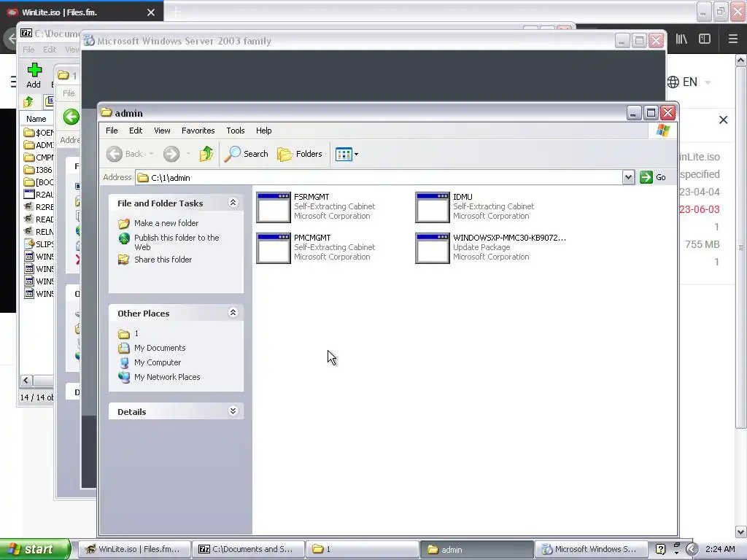Click the Back button in admin window

click(124, 154)
